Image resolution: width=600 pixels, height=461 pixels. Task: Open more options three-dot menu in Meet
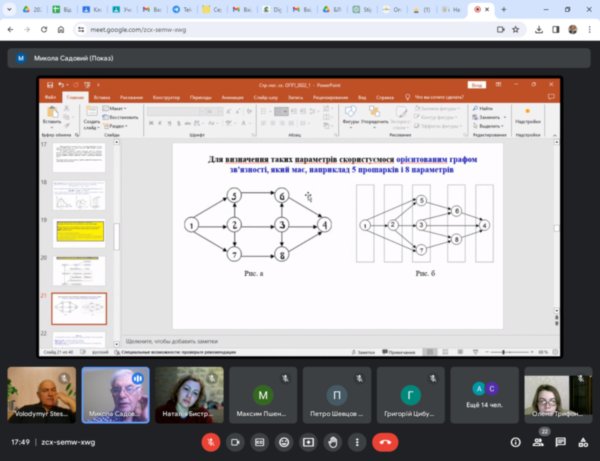click(x=357, y=441)
